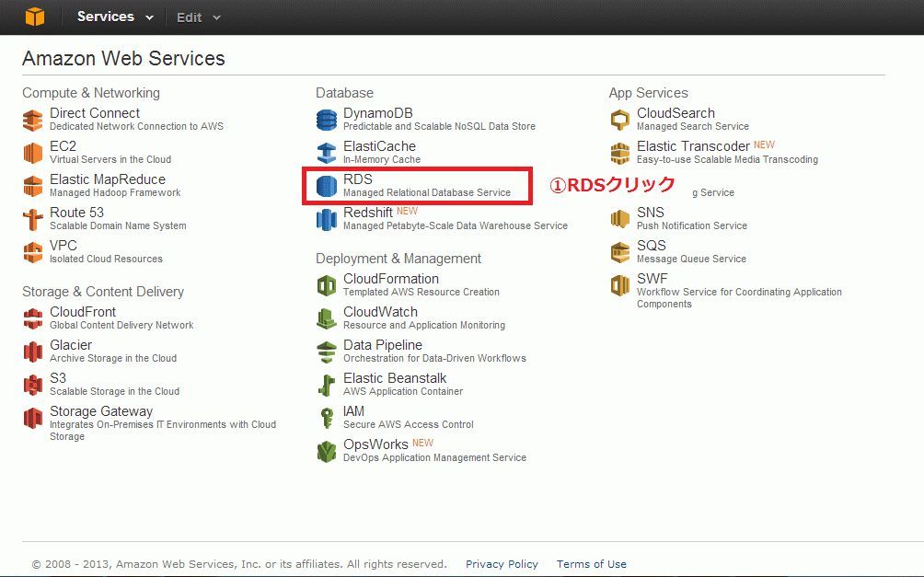
Task: Open the Elastic MapReduce link
Action: click(x=108, y=179)
